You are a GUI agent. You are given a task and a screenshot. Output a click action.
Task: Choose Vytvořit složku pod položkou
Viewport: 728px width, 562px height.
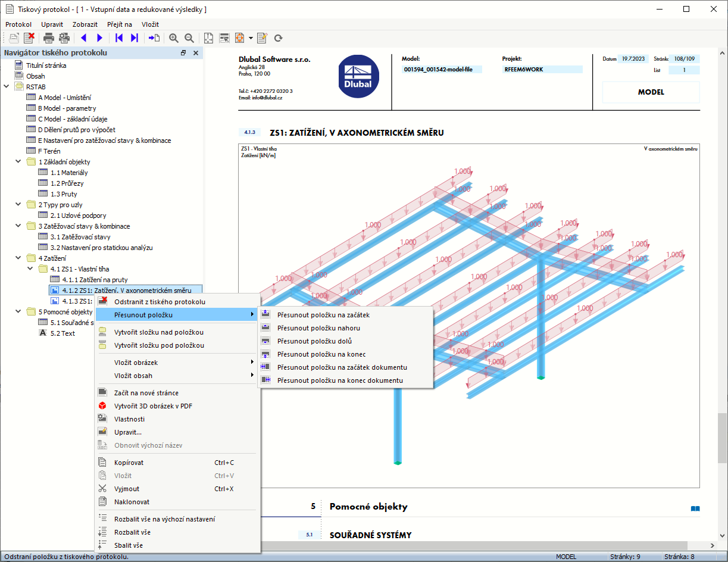pos(177,345)
